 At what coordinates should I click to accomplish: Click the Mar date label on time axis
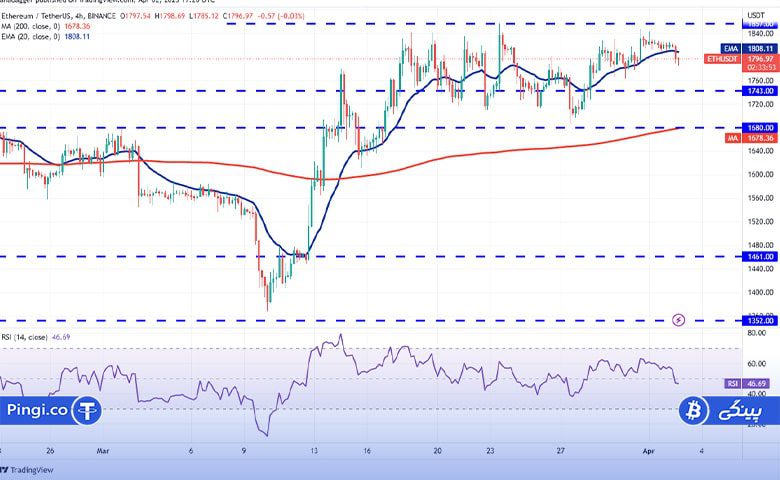click(x=102, y=451)
